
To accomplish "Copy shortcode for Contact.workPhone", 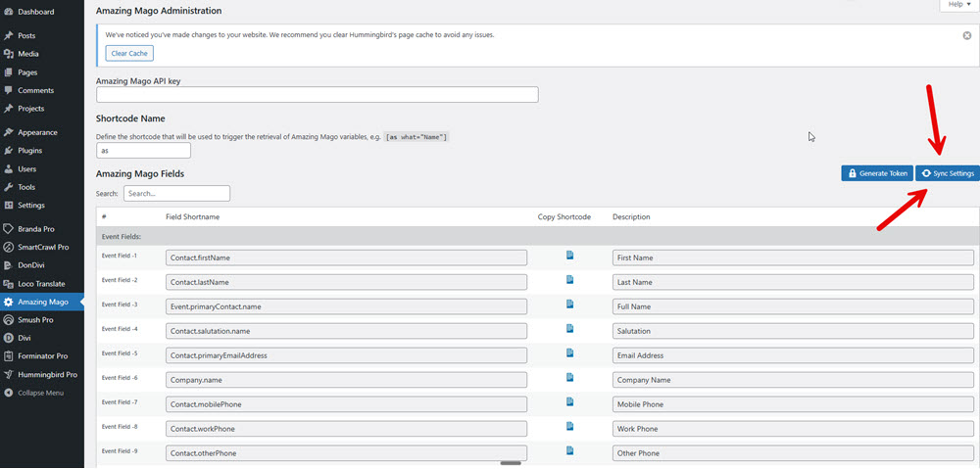I will click(x=570, y=426).
